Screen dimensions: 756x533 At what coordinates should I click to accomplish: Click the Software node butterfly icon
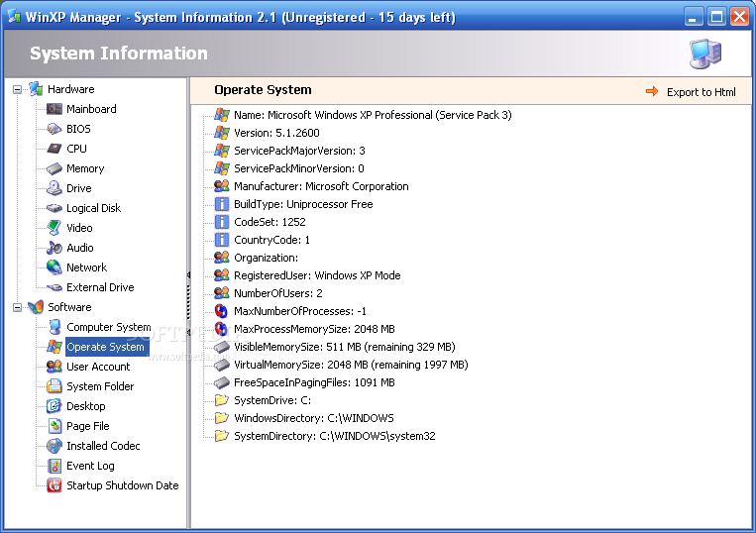[x=36, y=307]
